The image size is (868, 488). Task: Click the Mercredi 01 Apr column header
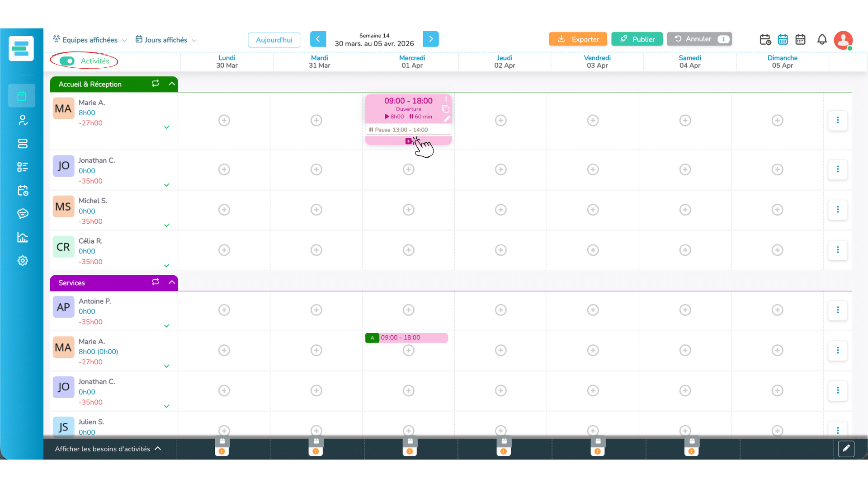coord(412,61)
